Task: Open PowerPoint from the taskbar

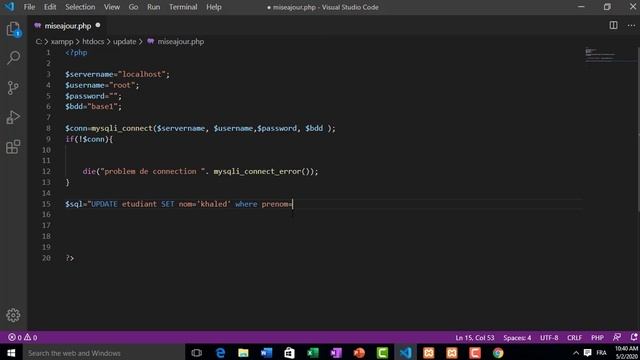Action: click(x=359, y=353)
